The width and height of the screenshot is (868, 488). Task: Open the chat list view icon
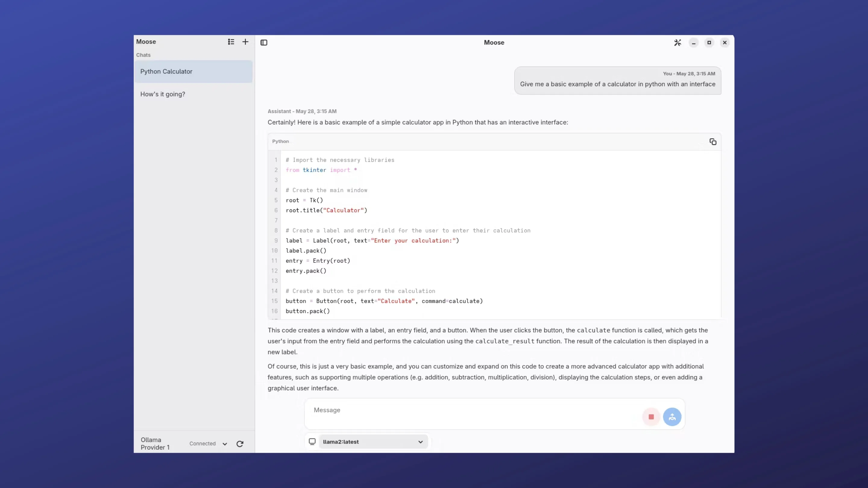[231, 42]
